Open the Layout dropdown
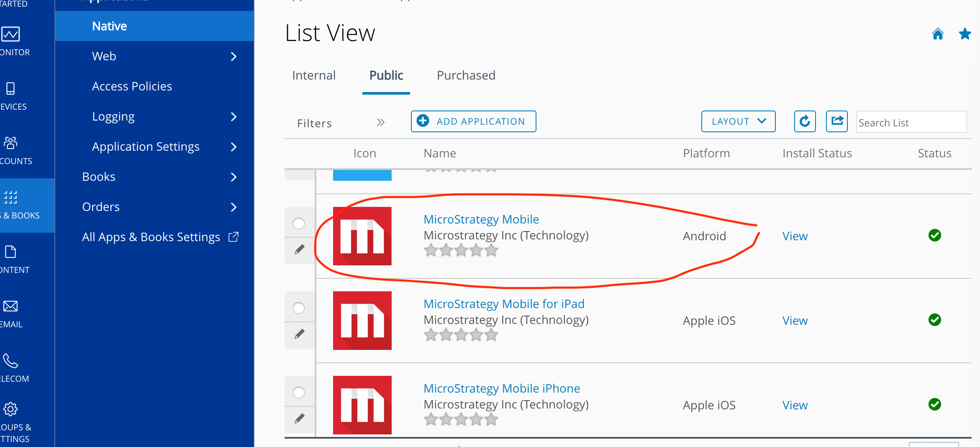Viewport: 980px width, 447px height. tap(738, 121)
